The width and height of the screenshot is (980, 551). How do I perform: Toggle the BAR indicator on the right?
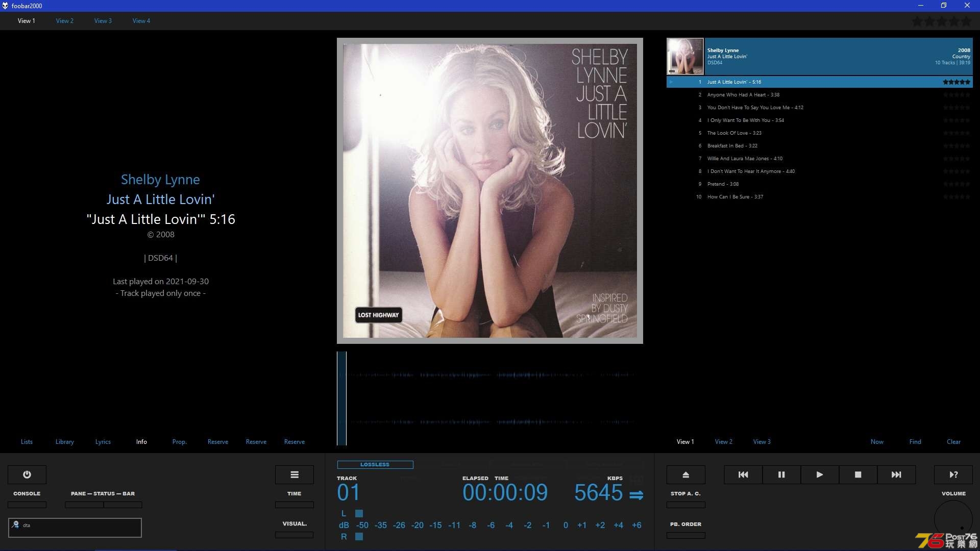[123, 505]
